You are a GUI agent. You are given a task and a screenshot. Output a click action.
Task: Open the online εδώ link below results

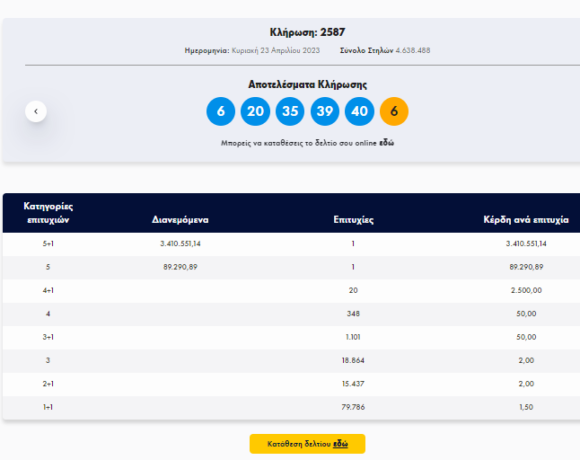coord(387,143)
